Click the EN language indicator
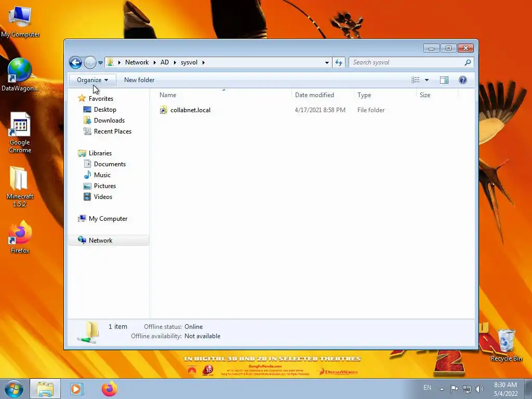The height and width of the screenshot is (399, 532). pyautogui.click(x=427, y=388)
